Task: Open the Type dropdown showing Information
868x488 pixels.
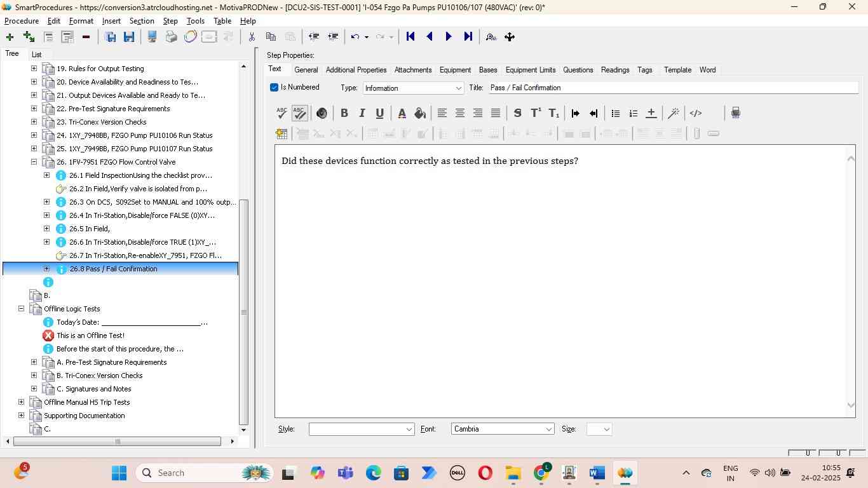Action: [x=413, y=88]
